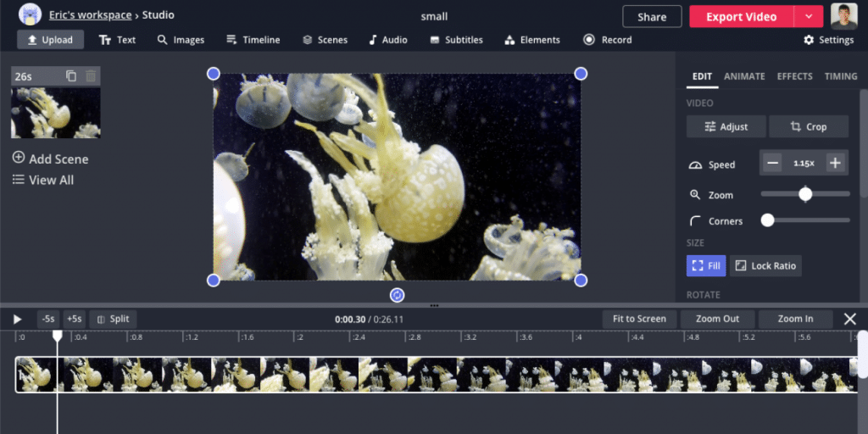Open the Audio tool

(x=388, y=40)
